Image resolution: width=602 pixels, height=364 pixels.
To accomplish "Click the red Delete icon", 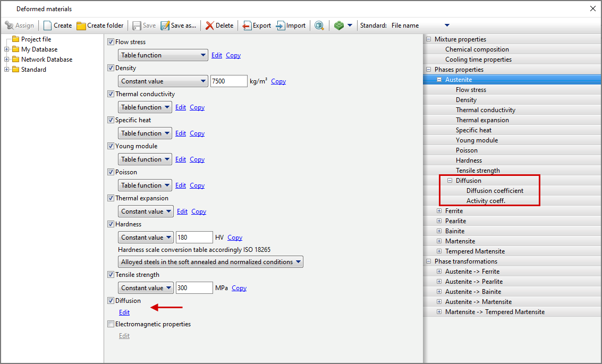I will pyautogui.click(x=210, y=26).
